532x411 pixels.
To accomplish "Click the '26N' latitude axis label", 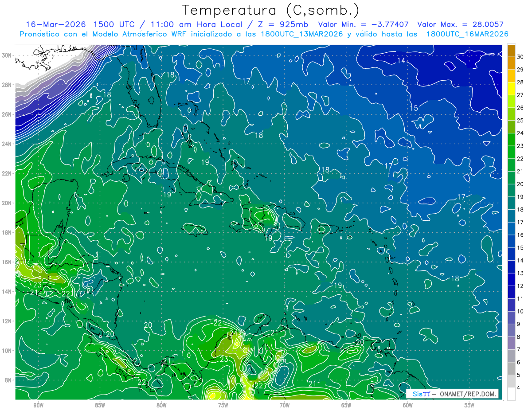I will pyautogui.click(x=6, y=114).
